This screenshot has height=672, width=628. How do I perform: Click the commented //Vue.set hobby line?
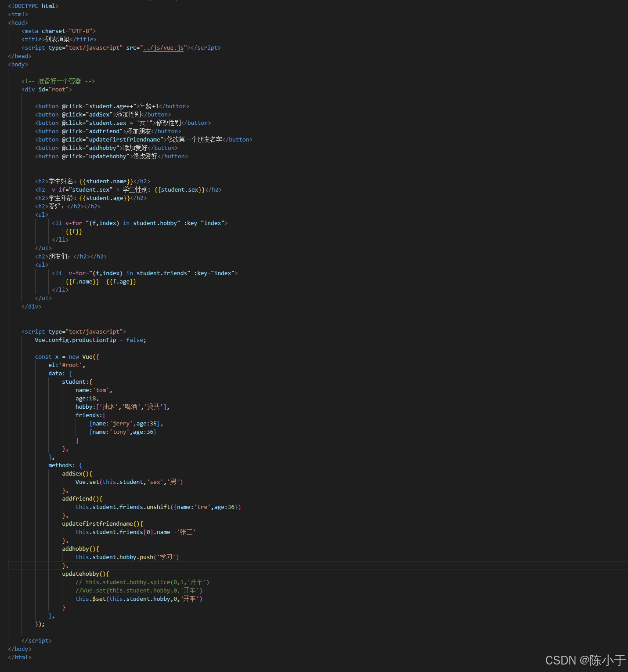139,590
